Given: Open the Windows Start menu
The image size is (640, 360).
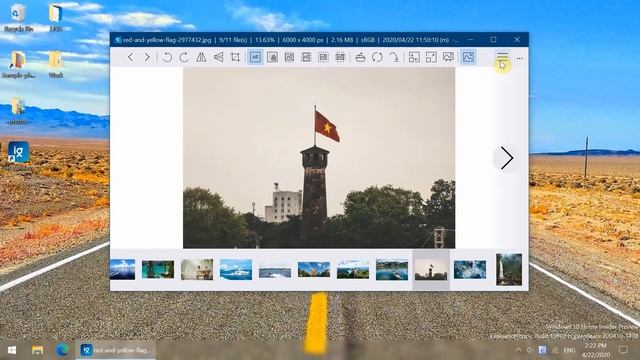Looking at the screenshot, I should [12, 350].
